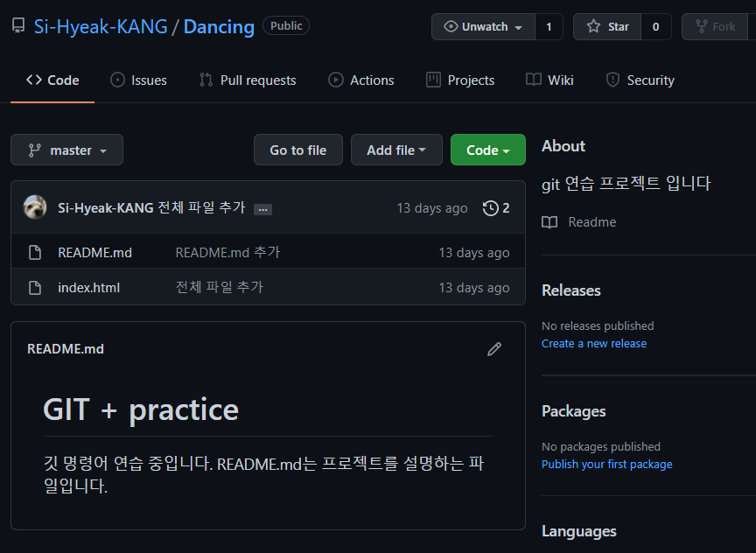Open the watchers count showing 1
This screenshot has height=553, width=756.
(549, 26)
